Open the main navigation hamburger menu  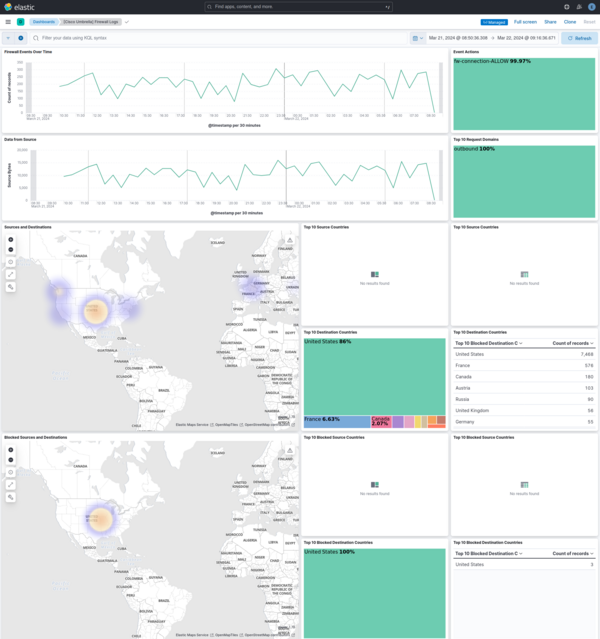[x=8, y=21]
